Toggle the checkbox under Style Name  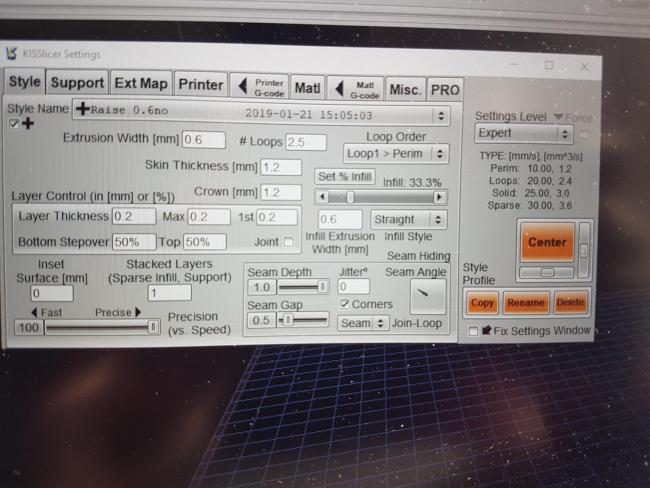pyautogui.click(x=14, y=123)
